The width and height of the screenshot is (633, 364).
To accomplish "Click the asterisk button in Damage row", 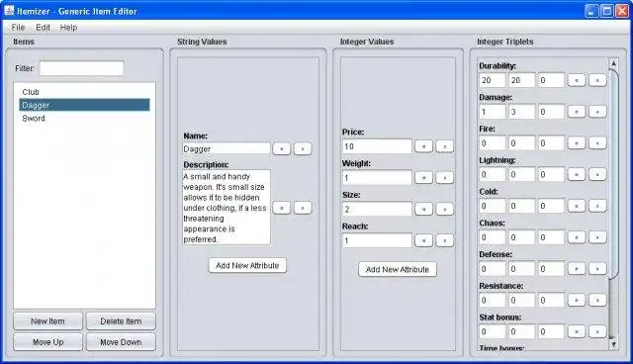I will pos(577,112).
